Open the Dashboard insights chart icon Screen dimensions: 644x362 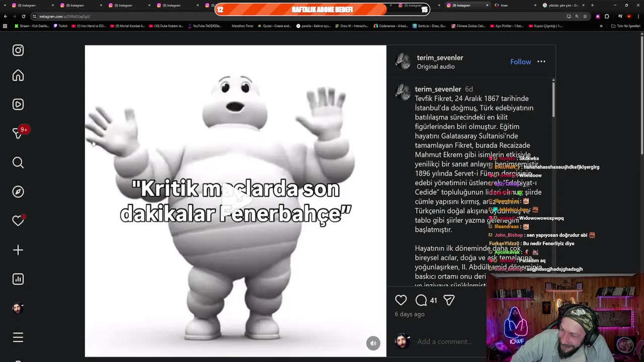(x=18, y=279)
